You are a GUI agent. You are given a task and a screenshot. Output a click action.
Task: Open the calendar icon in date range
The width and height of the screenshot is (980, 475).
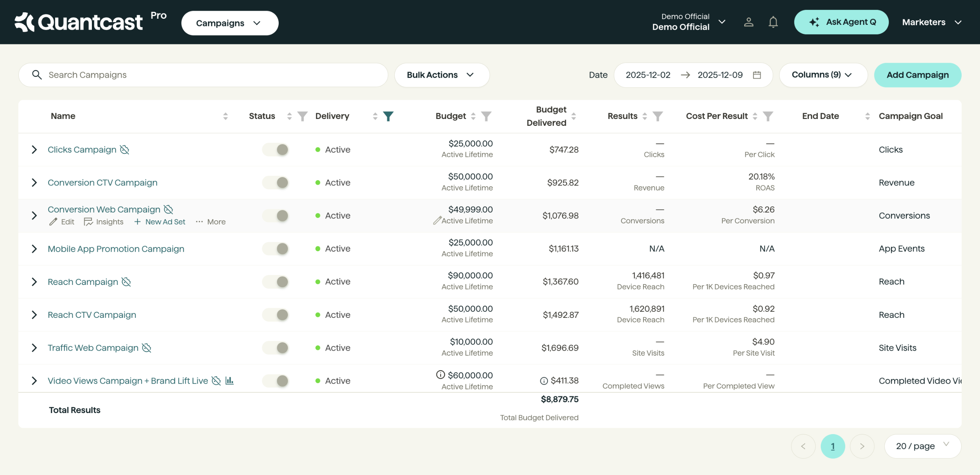point(757,75)
